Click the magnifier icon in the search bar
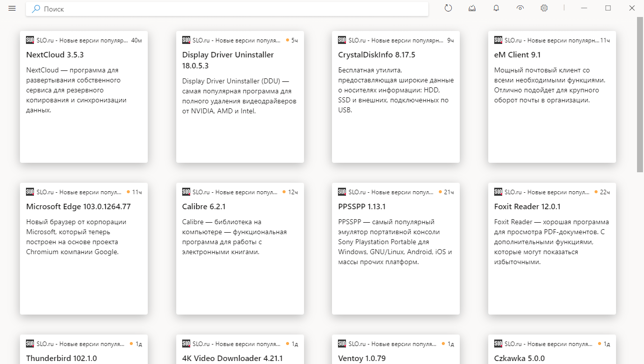The height and width of the screenshot is (364, 644). (36, 9)
